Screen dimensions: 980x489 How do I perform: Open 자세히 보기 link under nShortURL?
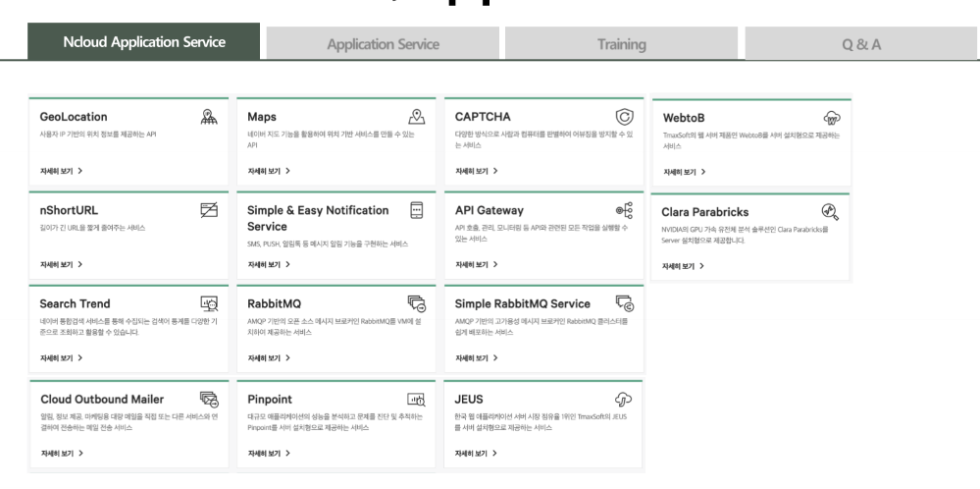pos(61,264)
